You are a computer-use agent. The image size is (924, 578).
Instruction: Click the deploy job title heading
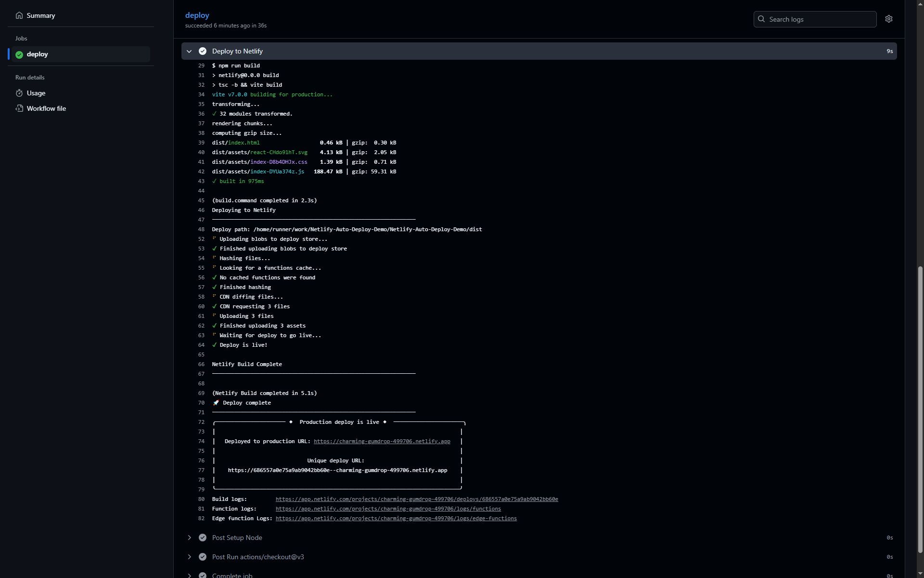pos(197,15)
